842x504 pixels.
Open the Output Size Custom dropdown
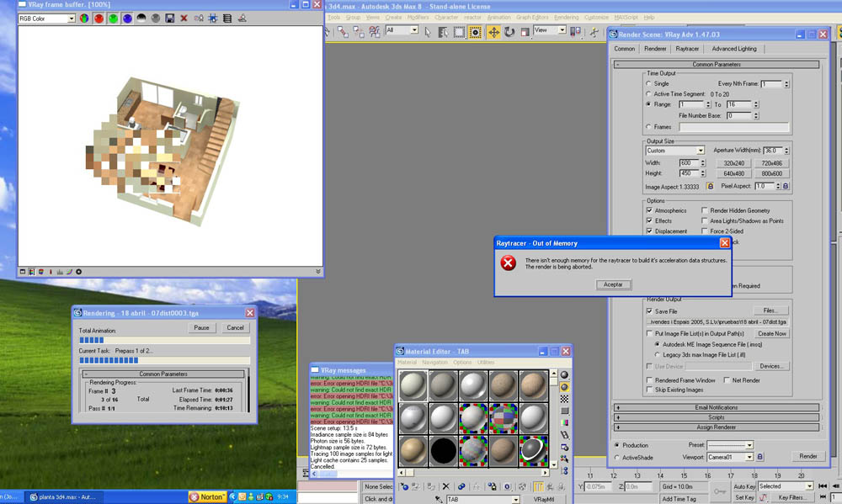[674, 151]
